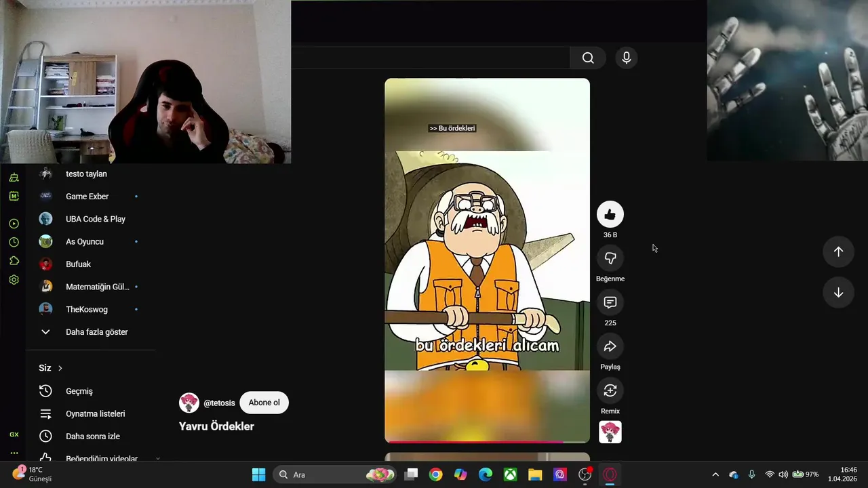This screenshot has width=868, height=488.
Task: Open Task View on the taskbar
Action: click(x=411, y=474)
